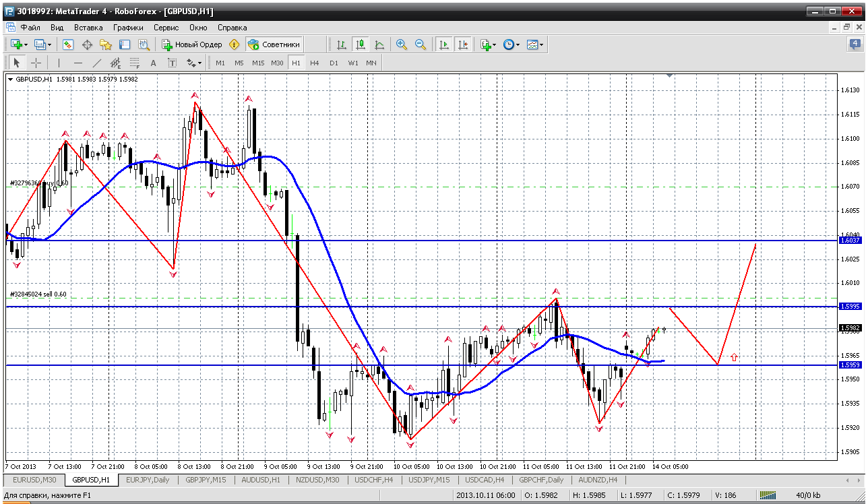
Task: Open the chat notification icon showing 4
Action: tap(854, 44)
